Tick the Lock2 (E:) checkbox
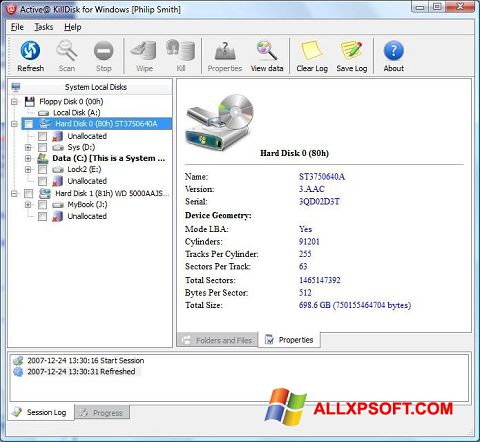 [42, 169]
